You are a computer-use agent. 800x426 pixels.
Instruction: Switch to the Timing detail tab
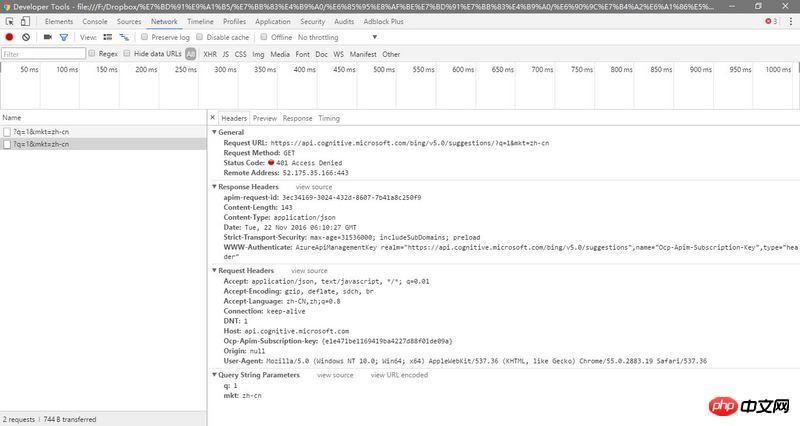click(x=329, y=118)
